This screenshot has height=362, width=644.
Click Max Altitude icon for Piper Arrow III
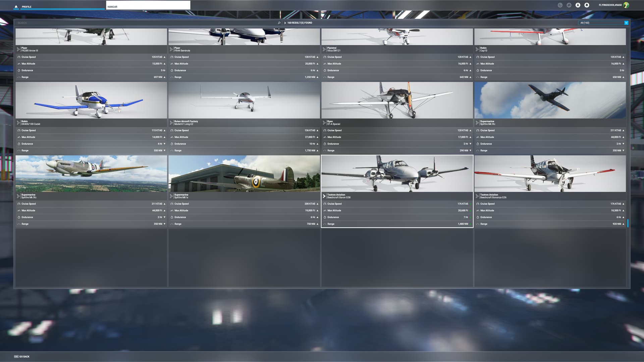tap(19, 64)
